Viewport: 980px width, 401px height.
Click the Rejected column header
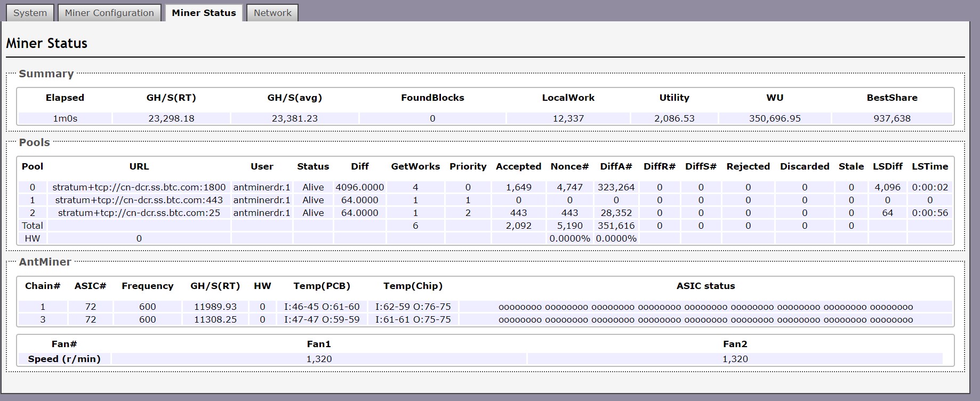click(748, 166)
